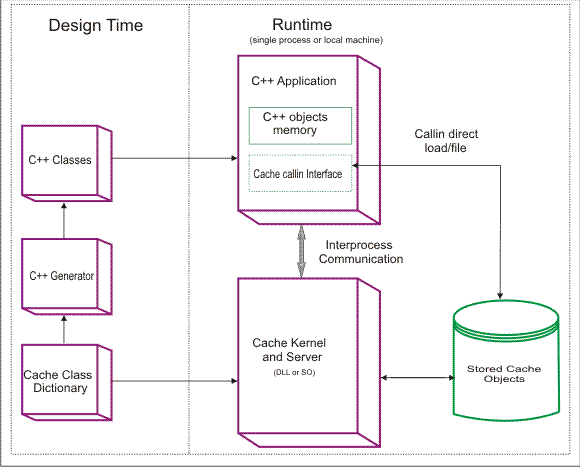Click arrow from C++ Generator to C++ Classes
Screen dimensions: 580x467
click(x=64, y=220)
